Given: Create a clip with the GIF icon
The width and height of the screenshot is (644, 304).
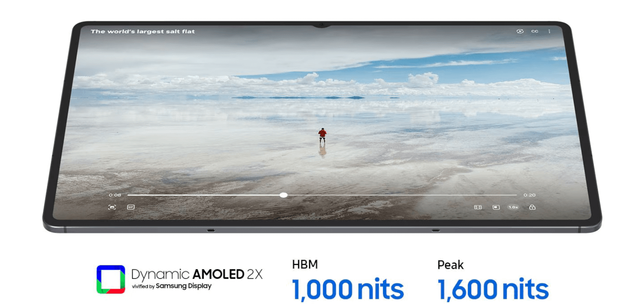Looking at the screenshot, I should 131,207.
